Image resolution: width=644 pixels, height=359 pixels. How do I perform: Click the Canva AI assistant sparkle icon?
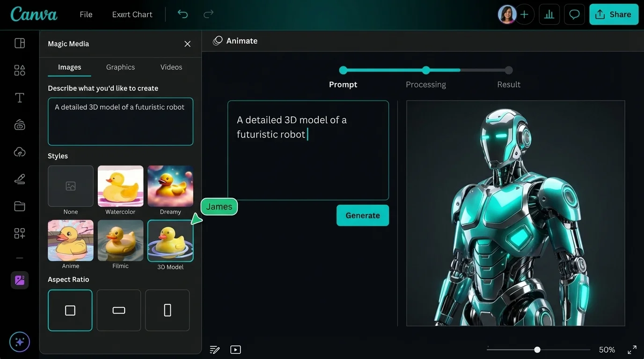pos(19,342)
